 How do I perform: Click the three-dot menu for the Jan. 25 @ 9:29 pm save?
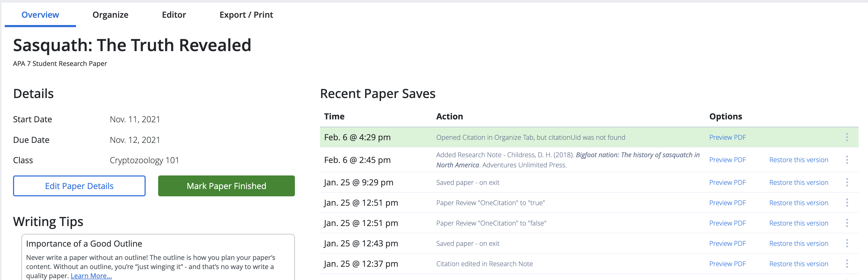(x=847, y=182)
